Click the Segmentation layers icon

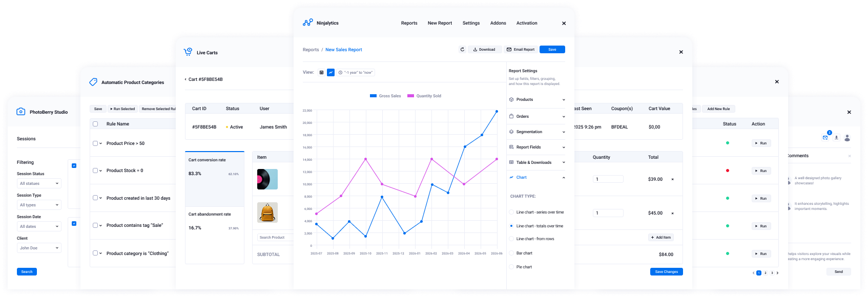click(x=511, y=132)
